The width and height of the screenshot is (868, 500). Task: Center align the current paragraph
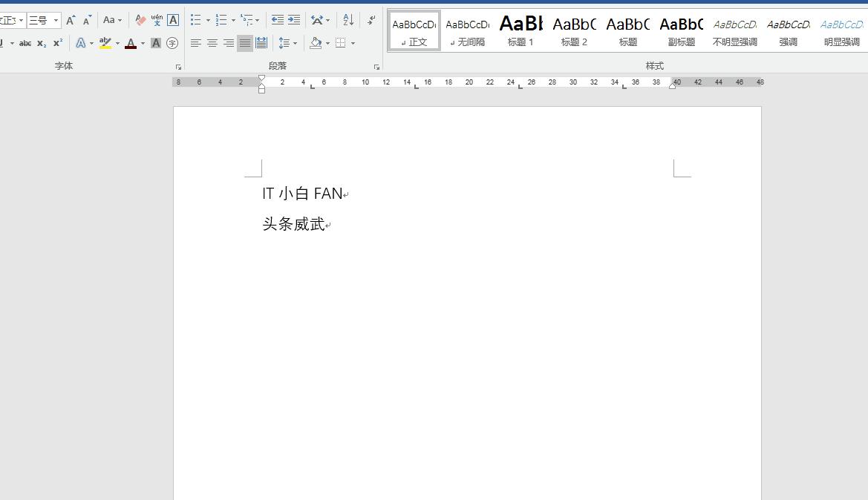212,42
